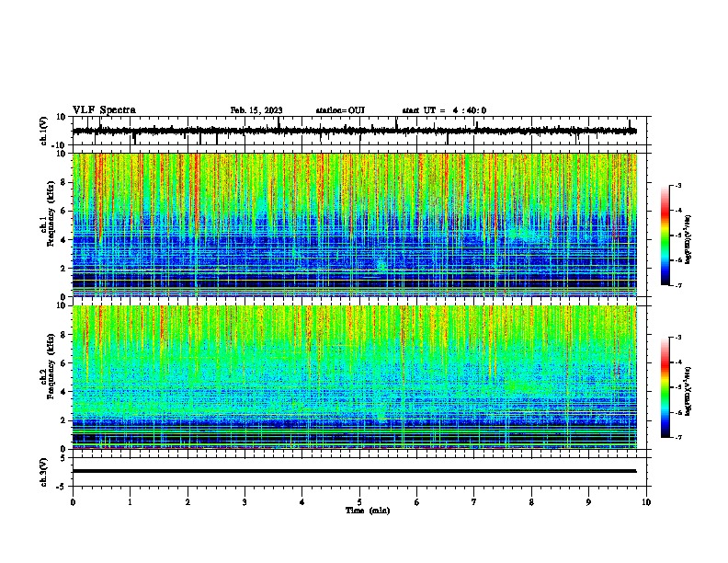Click time axis tick label "7"

[x=474, y=502]
